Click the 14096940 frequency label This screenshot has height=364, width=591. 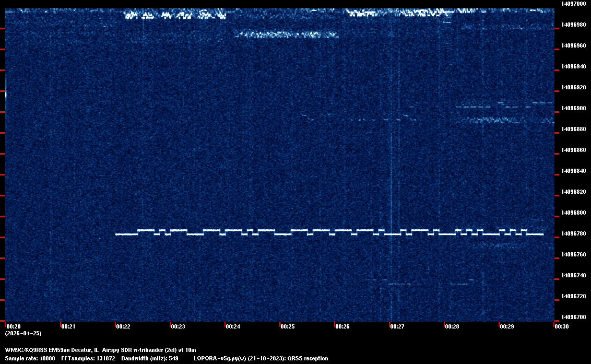pos(574,66)
